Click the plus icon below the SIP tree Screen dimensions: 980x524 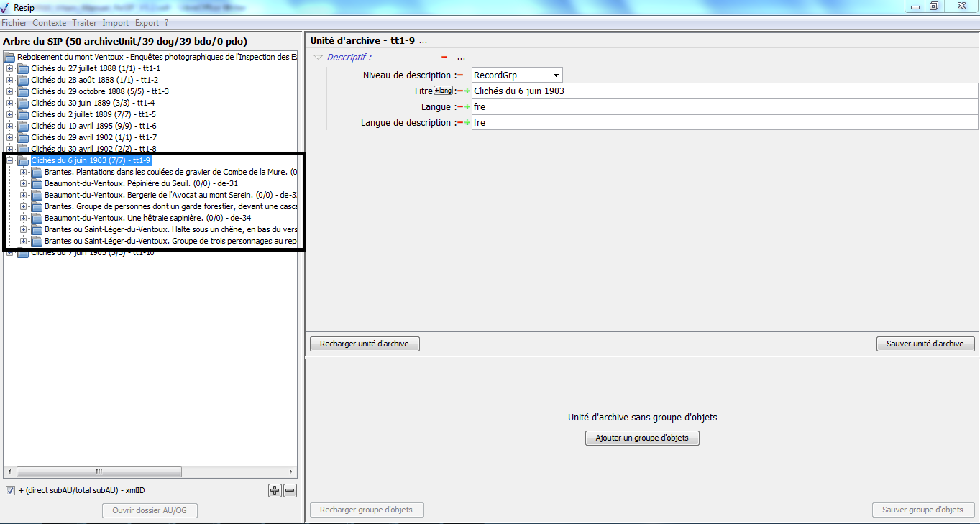click(x=275, y=491)
